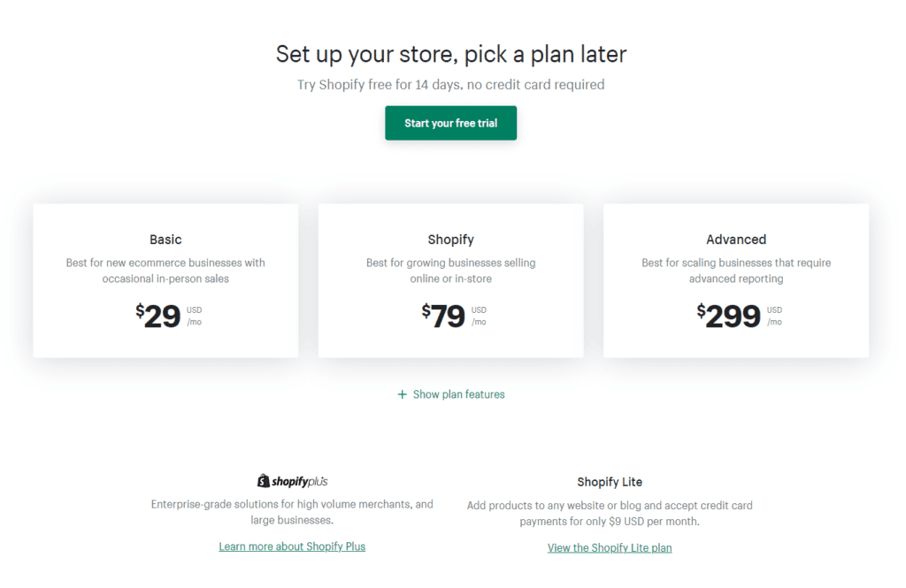Select the Basic plan card
Image resolution: width=906 pixels, height=588 pixels.
(x=165, y=280)
